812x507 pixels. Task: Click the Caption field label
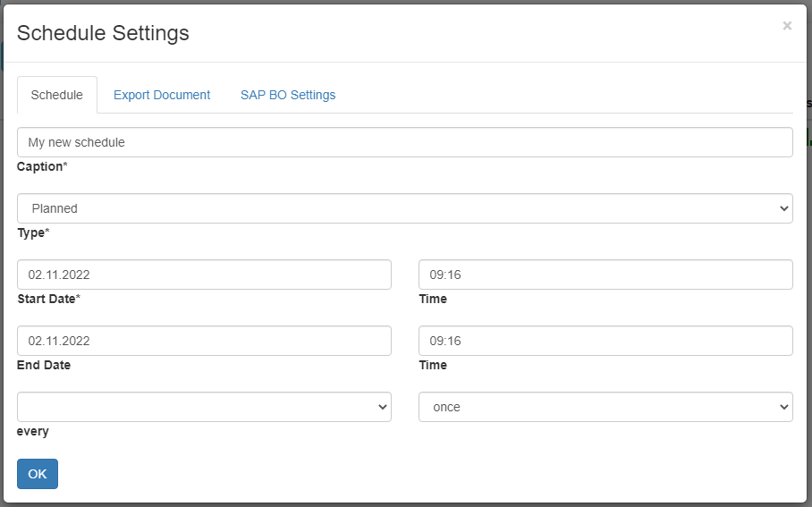coord(41,166)
